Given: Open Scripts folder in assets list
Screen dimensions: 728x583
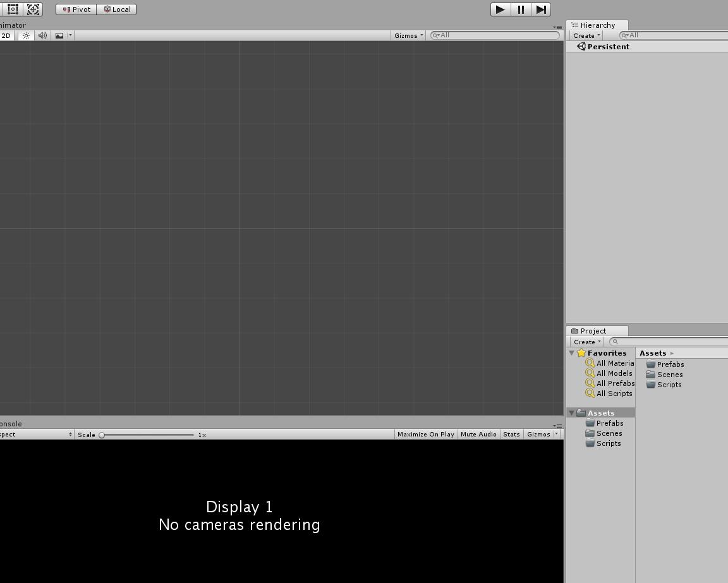Looking at the screenshot, I should pyautogui.click(x=669, y=385).
